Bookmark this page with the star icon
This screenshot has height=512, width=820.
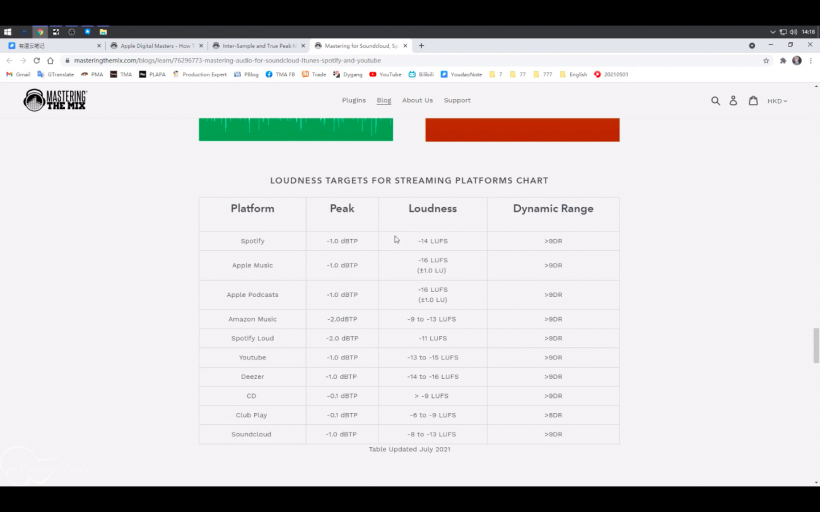coord(766,61)
